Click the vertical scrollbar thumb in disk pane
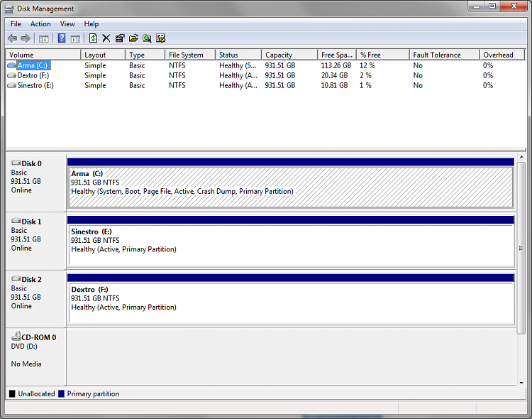Viewport: 532px width, 419px height. click(x=521, y=248)
